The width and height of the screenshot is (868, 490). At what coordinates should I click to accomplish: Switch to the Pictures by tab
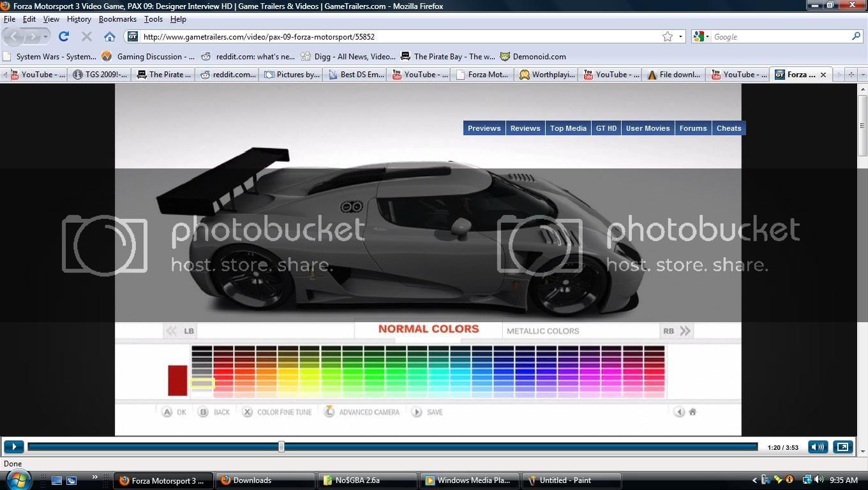[290, 75]
